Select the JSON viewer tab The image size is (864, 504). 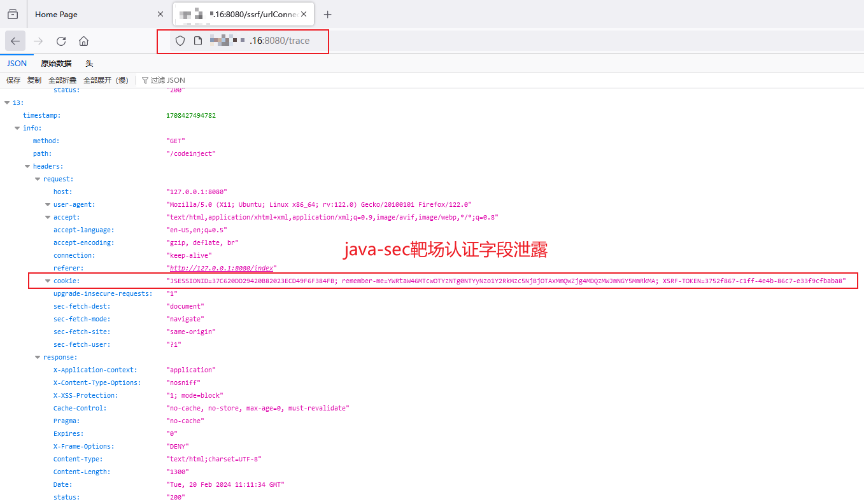click(x=17, y=64)
